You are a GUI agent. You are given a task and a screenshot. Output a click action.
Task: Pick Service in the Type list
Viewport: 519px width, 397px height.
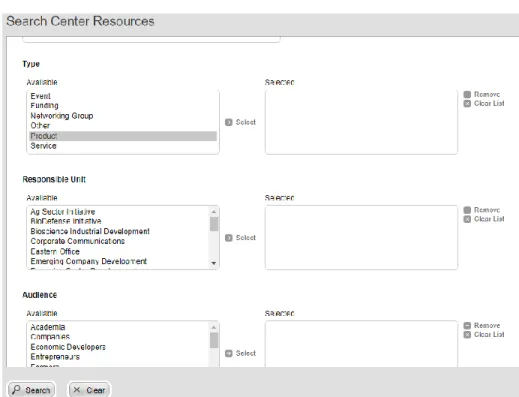(x=123, y=146)
